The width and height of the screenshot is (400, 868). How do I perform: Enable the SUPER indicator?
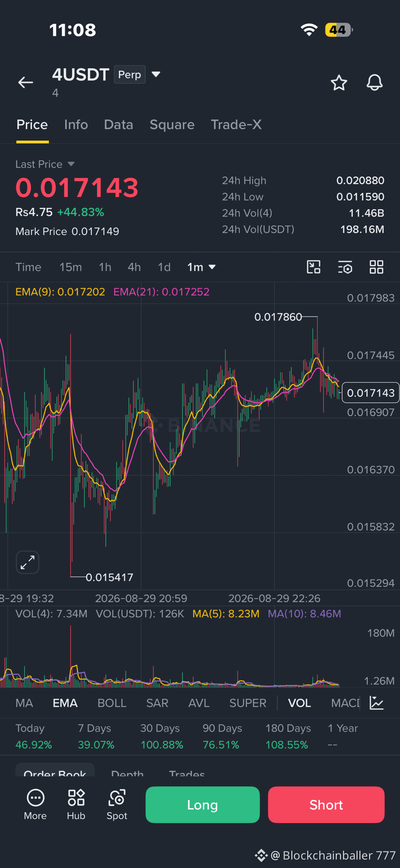(248, 703)
